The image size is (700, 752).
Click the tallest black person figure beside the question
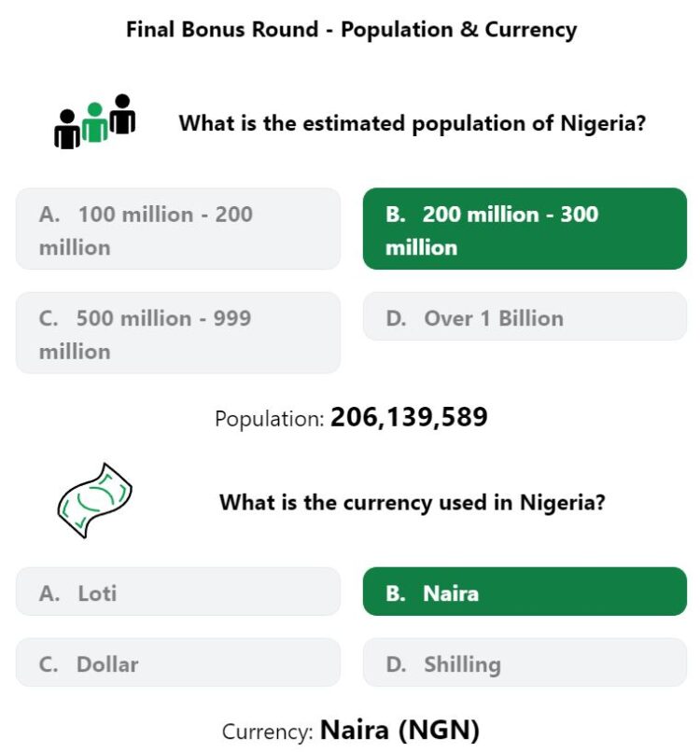click(122, 114)
